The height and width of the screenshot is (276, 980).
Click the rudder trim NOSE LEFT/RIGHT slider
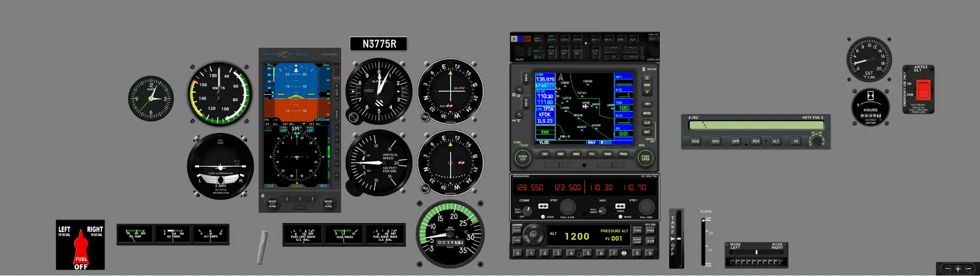click(756, 252)
